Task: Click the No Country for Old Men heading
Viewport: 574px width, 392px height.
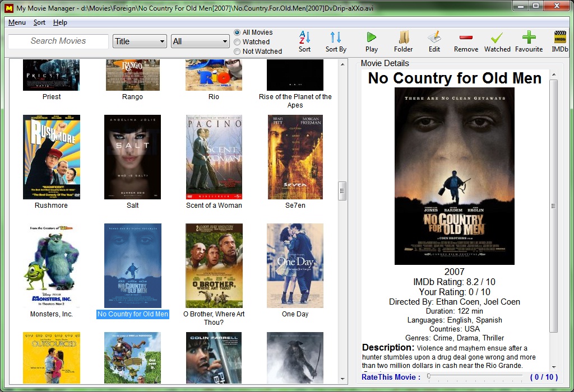Action: click(454, 78)
